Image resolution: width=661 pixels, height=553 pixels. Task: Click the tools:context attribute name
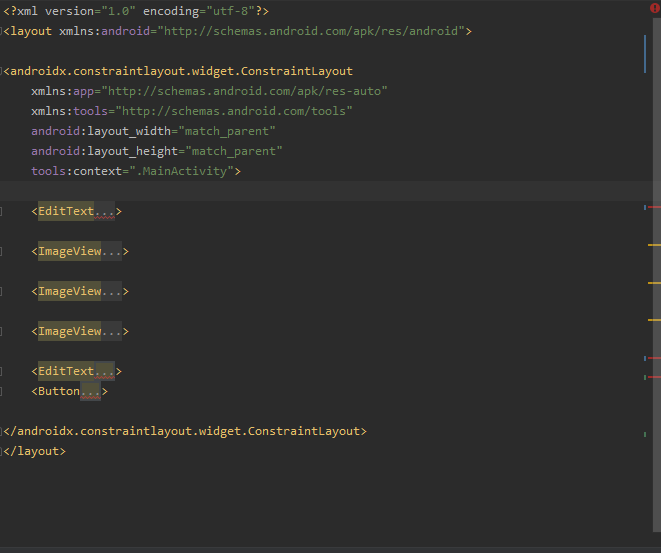(76, 171)
